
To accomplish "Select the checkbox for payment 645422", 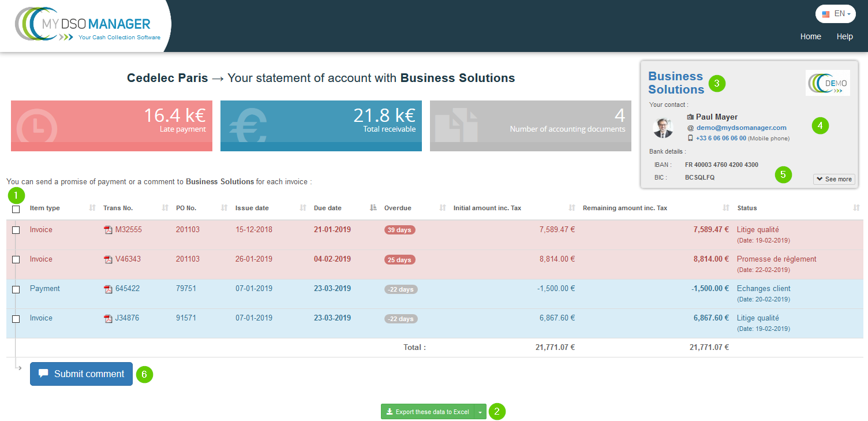I will [x=16, y=289].
